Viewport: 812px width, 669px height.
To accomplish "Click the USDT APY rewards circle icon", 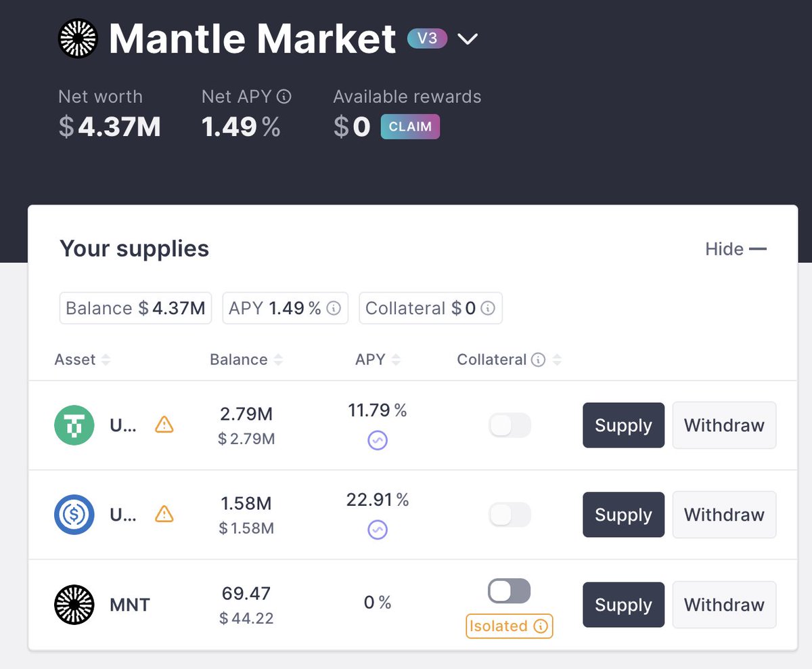I will coord(378,441).
